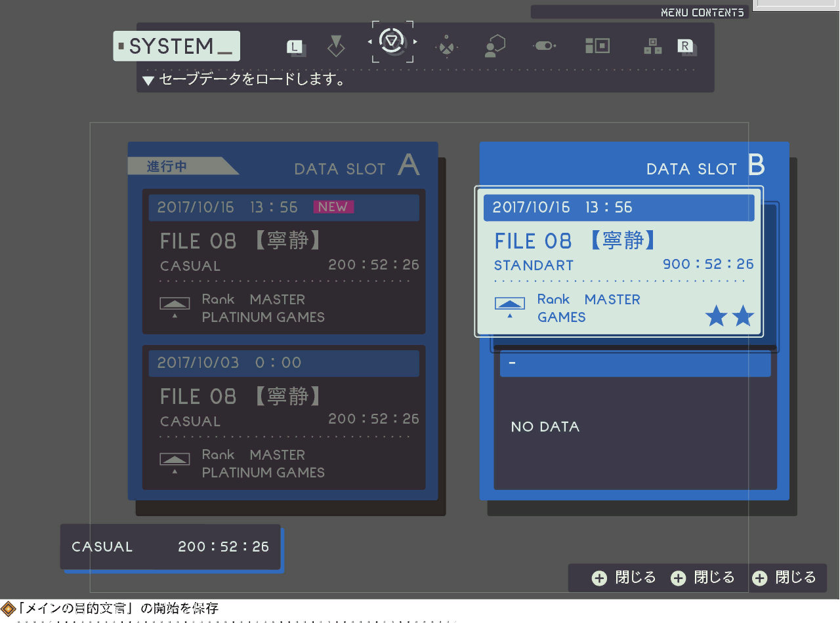This screenshot has height=623, width=840.
Task: Select the DATA SLOT A header
Action: click(x=357, y=167)
